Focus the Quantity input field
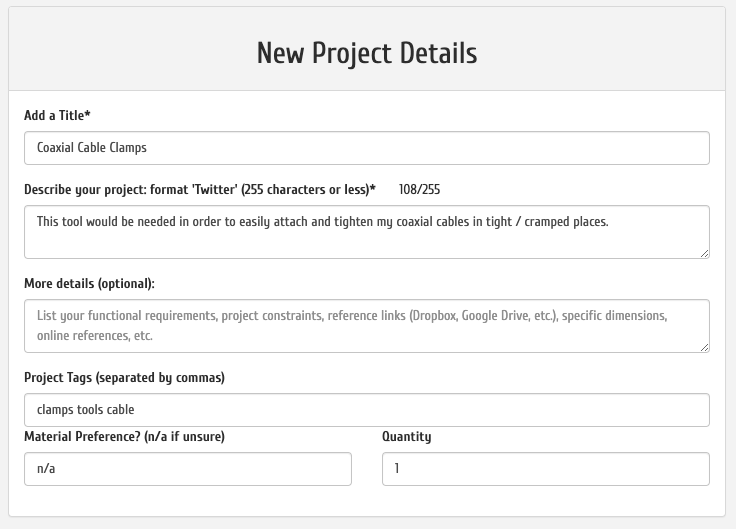736x529 pixels. [546, 469]
